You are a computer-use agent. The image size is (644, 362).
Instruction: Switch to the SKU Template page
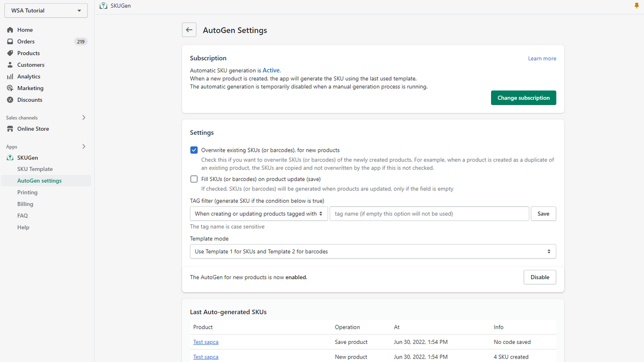(35, 169)
